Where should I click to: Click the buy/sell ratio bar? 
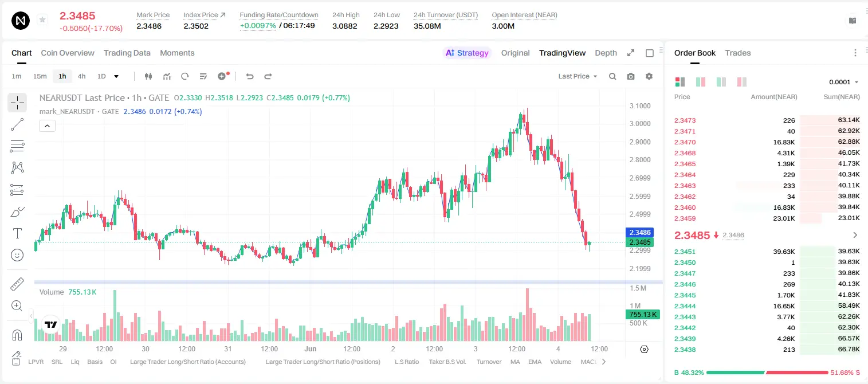[767, 373]
